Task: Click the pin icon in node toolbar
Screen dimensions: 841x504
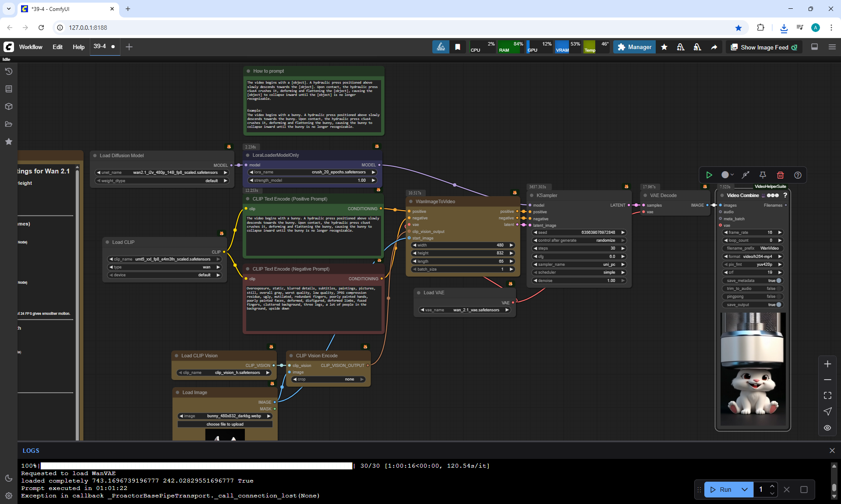Action: [x=763, y=175]
